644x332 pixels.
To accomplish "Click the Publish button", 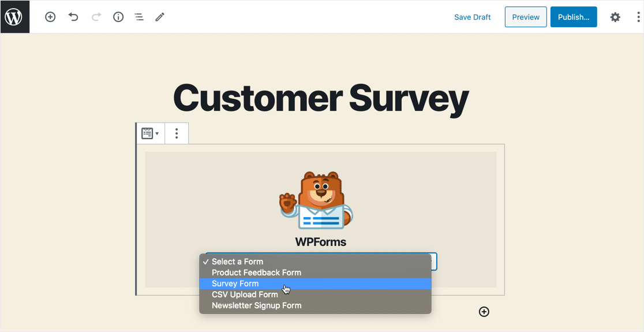I will click(x=574, y=17).
